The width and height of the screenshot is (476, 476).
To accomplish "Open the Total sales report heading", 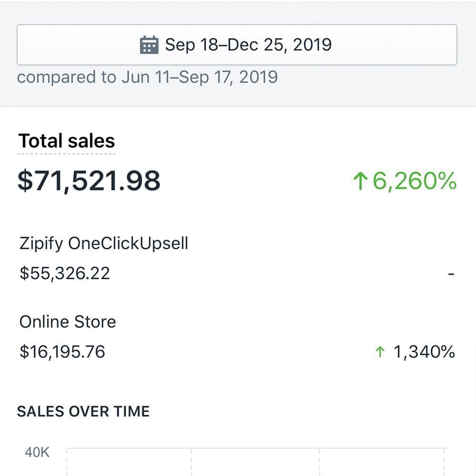I will click(67, 141).
